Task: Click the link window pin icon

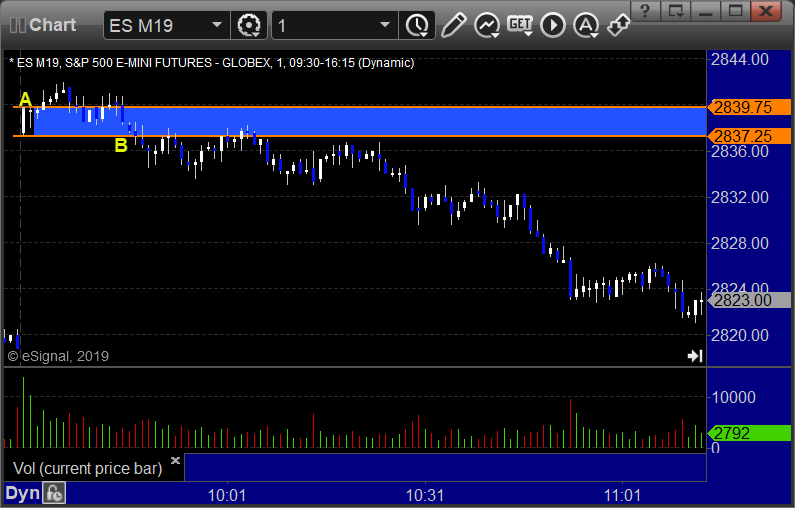Action: 618,25
